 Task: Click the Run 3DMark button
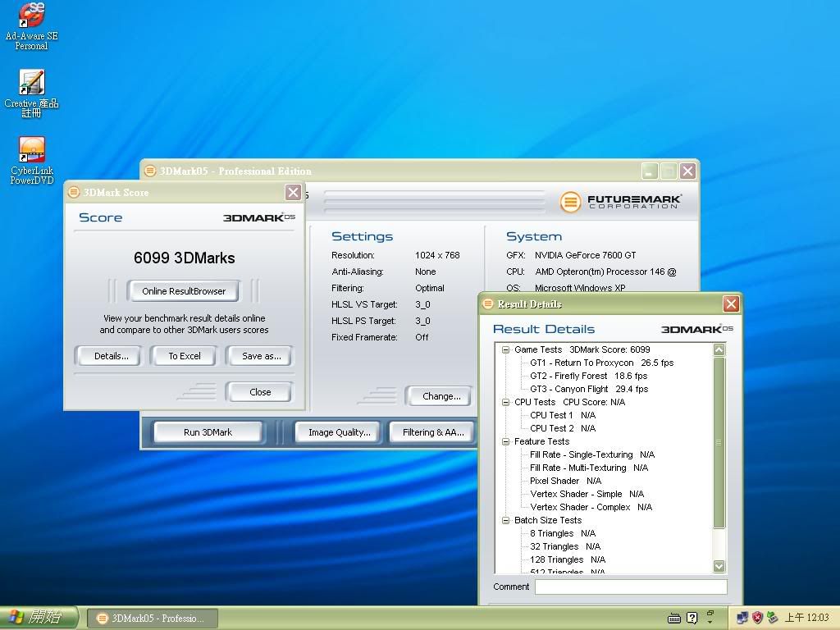coord(208,432)
